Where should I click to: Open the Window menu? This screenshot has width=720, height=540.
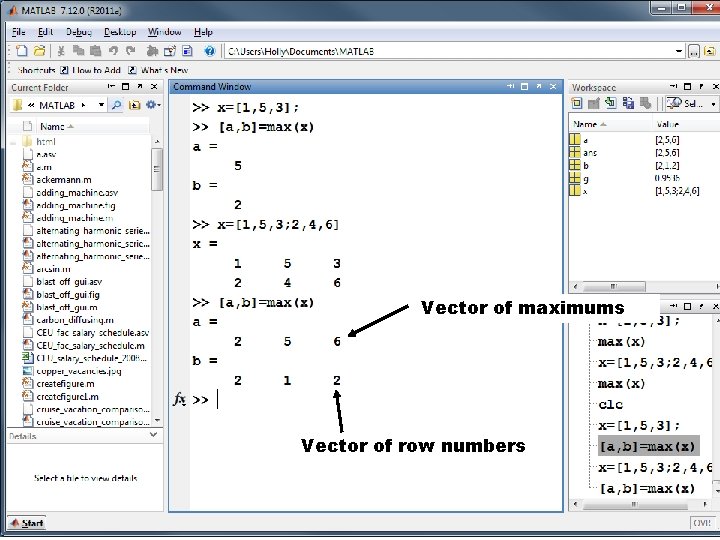164,32
